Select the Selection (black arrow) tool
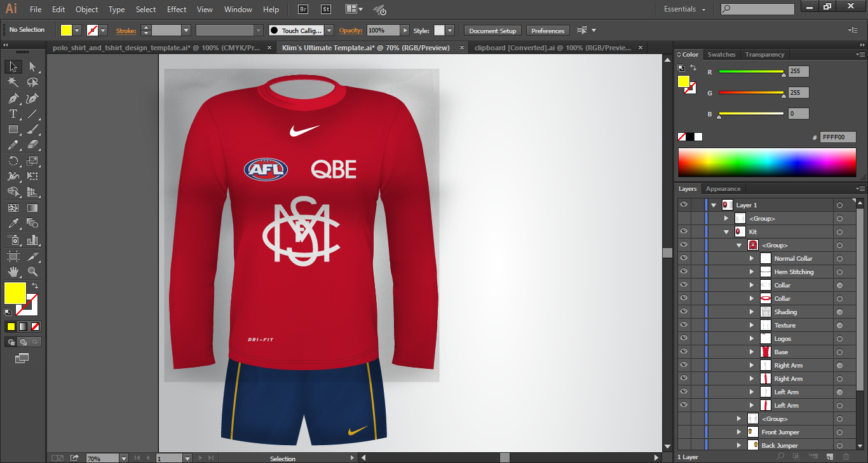Viewport: 868px width, 463px height. pos(13,67)
